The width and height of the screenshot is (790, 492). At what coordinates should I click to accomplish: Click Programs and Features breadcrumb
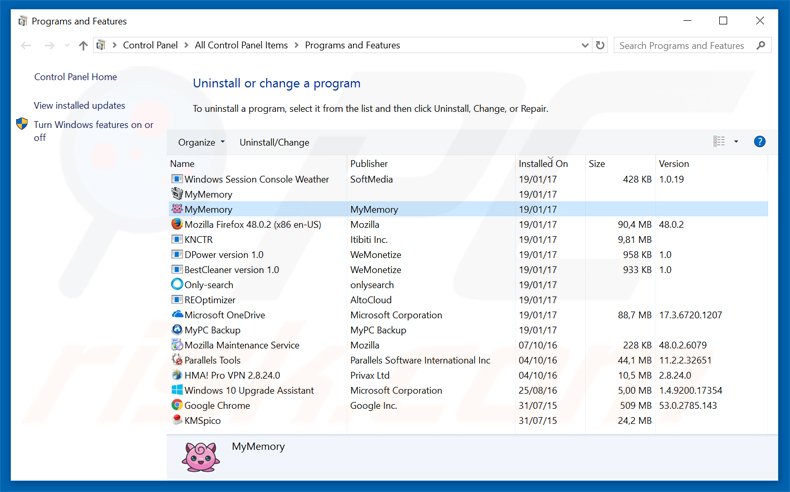pyautogui.click(x=352, y=45)
